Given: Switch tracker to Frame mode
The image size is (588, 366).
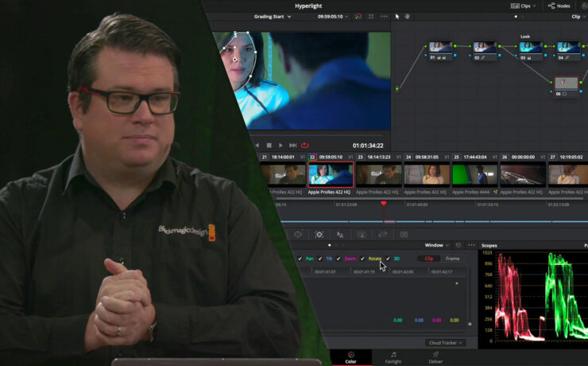Looking at the screenshot, I should pos(452,259).
